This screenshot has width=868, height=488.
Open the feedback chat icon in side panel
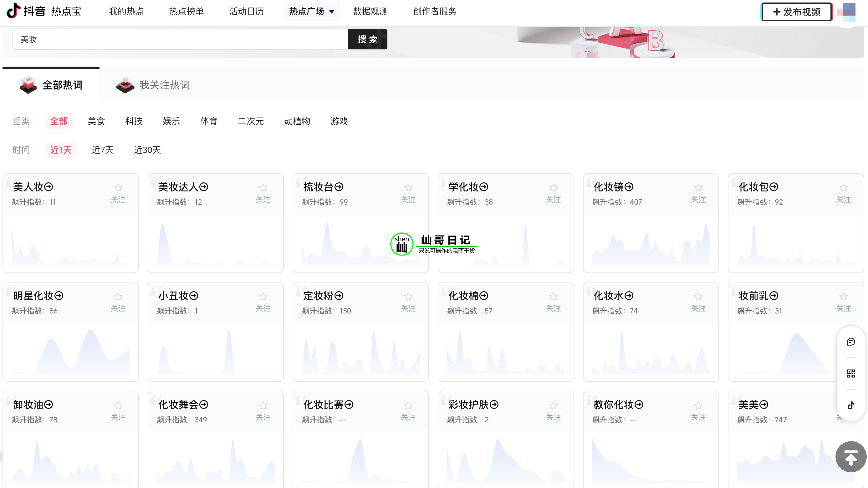[850, 342]
